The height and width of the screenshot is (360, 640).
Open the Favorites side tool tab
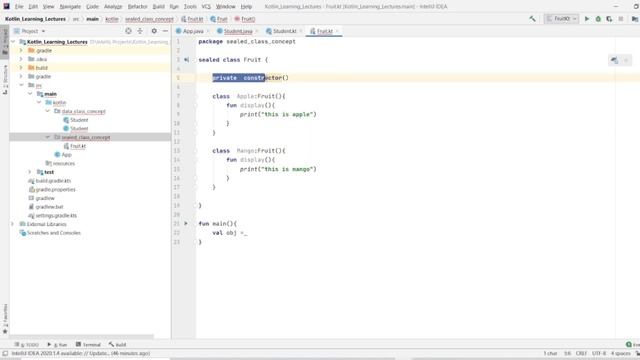coord(5,318)
